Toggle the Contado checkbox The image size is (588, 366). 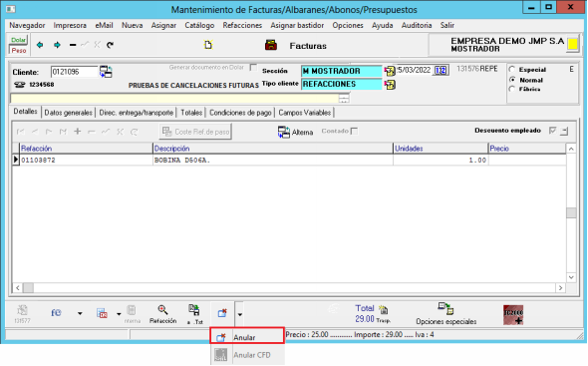354,131
